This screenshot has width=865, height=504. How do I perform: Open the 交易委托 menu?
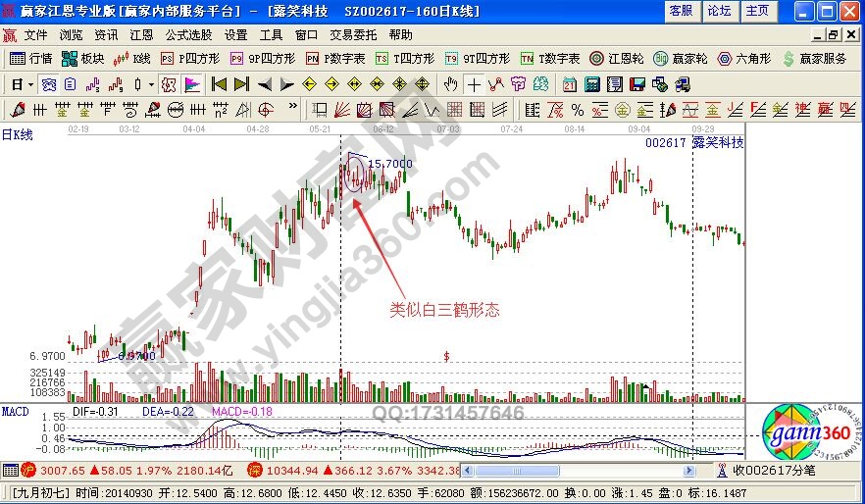click(x=352, y=34)
